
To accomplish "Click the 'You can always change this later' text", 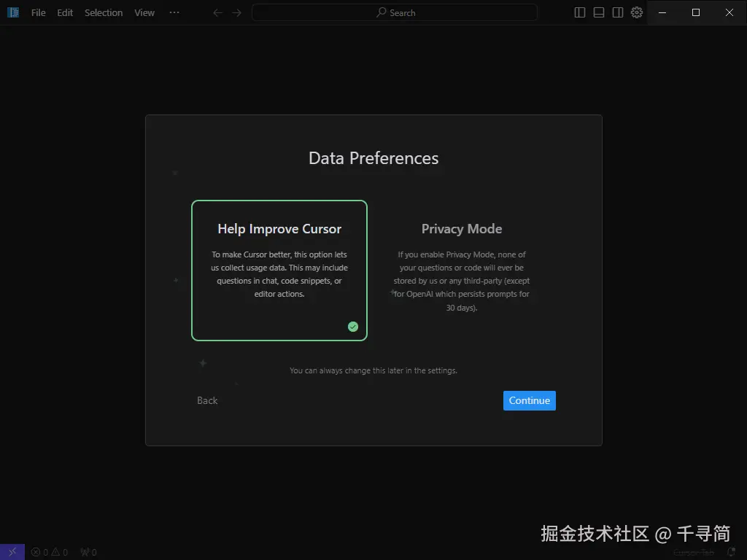I will [373, 370].
